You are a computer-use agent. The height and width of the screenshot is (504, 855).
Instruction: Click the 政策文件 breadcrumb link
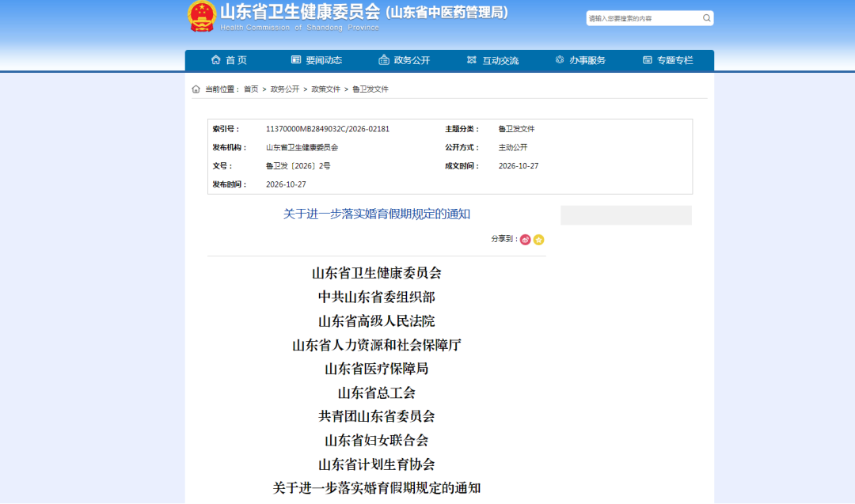[325, 89]
